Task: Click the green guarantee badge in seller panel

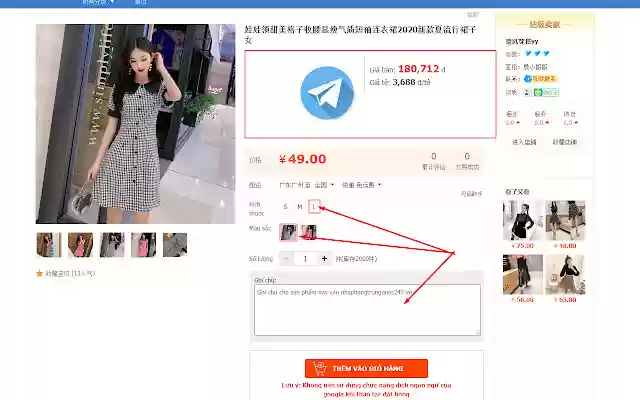Action: [x=546, y=93]
